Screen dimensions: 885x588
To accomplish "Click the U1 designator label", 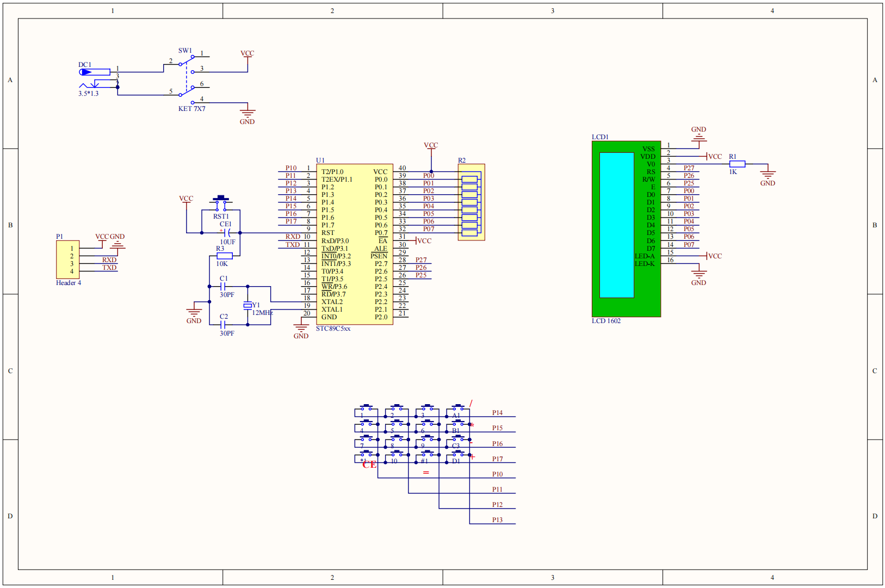I will 320,160.
